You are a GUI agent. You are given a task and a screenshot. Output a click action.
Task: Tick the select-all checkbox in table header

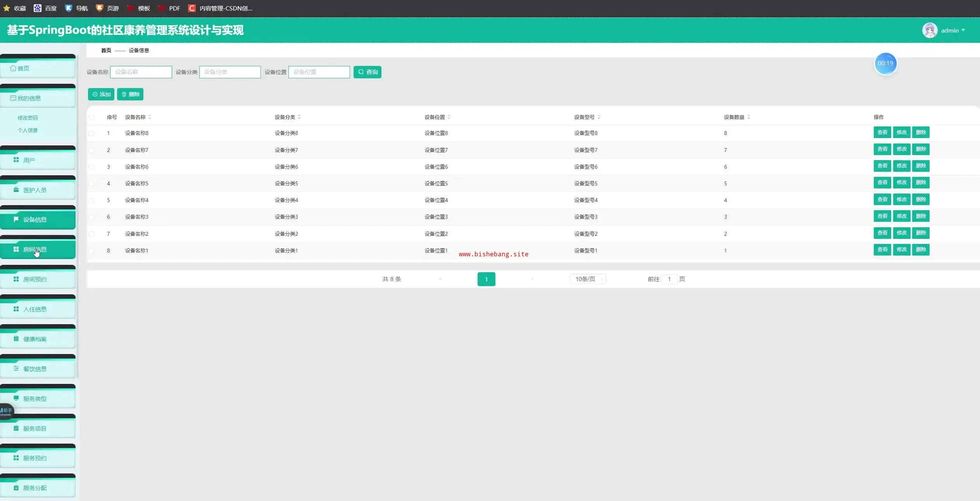(91, 117)
